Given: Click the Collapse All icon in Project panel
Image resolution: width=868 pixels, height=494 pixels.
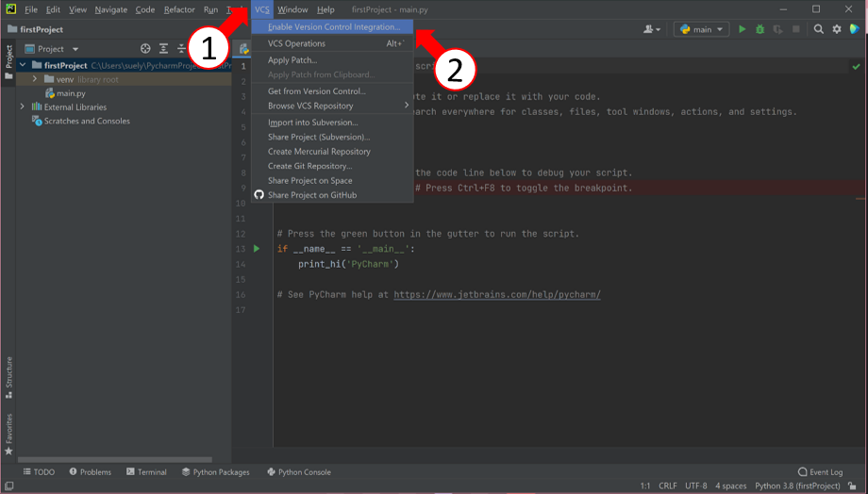Looking at the screenshot, I should 181,49.
